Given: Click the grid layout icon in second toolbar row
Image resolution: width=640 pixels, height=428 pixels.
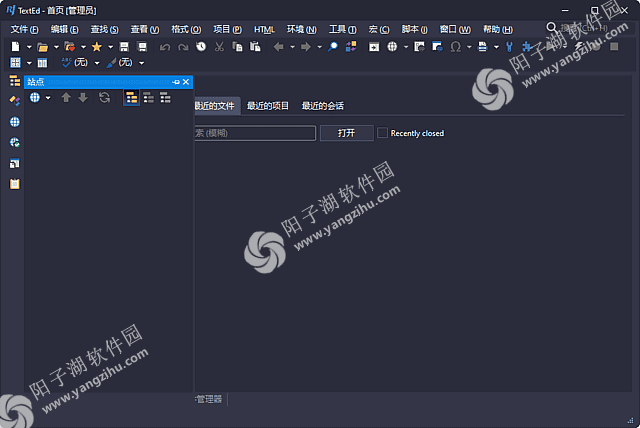Looking at the screenshot, I should (16, 62).
